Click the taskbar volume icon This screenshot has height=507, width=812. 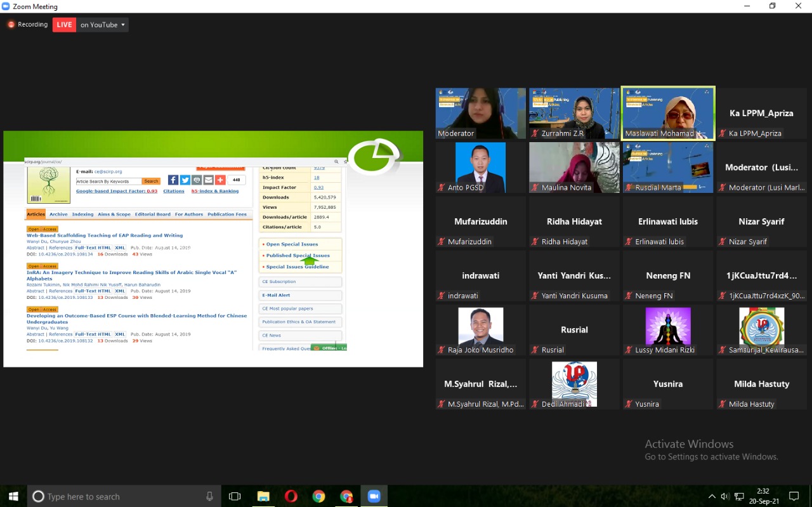[725, 496]
